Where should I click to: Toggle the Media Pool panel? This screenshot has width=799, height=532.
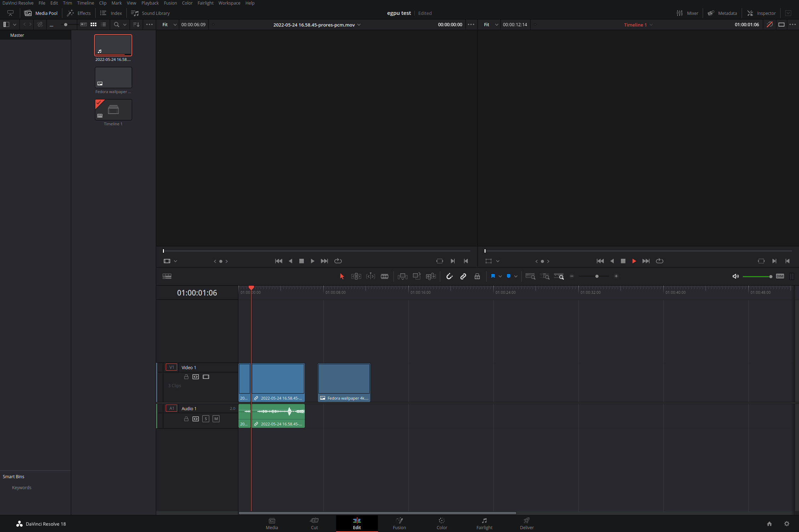[x=41, y=13]
